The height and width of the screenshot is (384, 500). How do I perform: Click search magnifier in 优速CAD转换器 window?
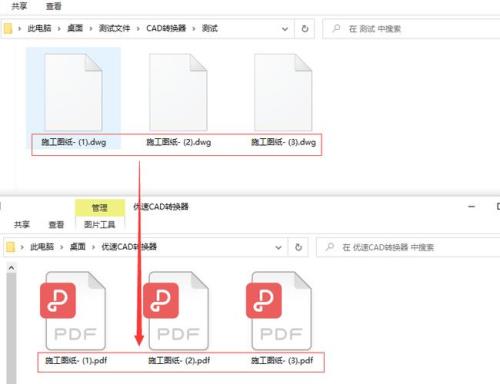click(x=330, y=247)
